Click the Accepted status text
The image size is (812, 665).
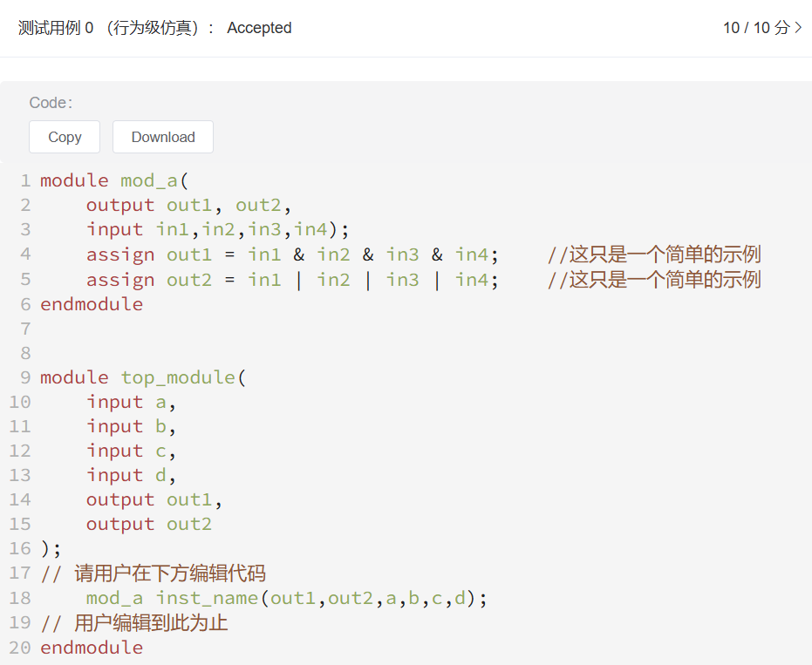258,28
